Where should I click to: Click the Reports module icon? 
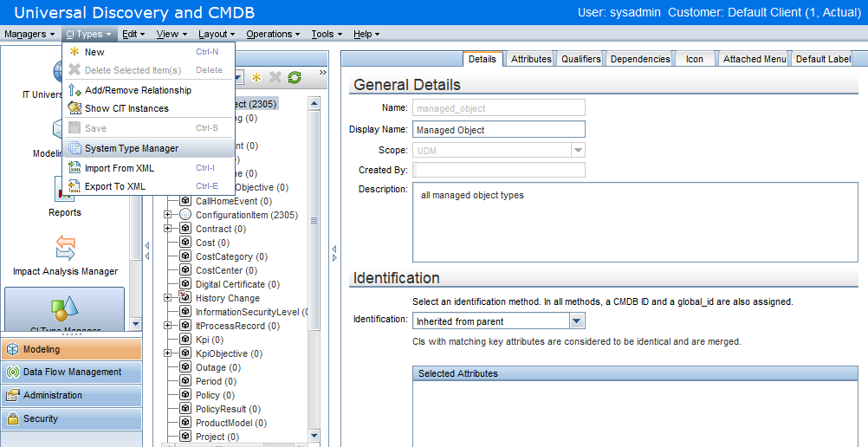click(65, 190)
